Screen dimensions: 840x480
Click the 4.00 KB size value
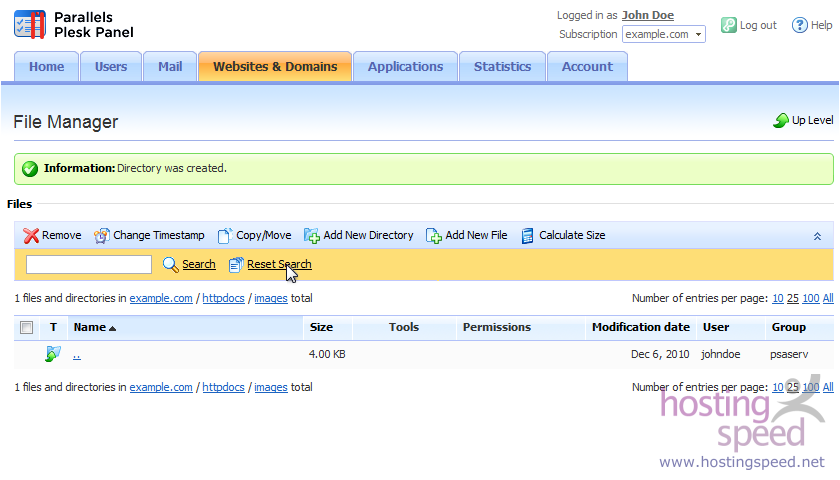click(x=327, y=354)
